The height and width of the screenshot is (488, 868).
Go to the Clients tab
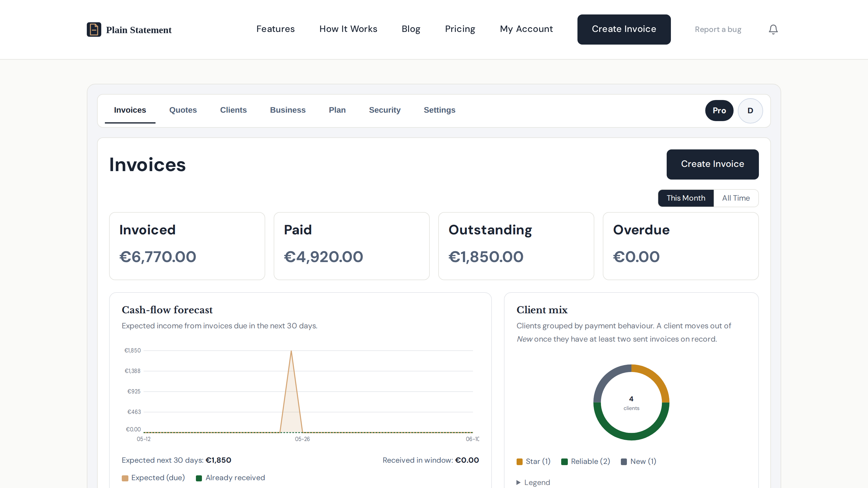[x=233, y=110]
